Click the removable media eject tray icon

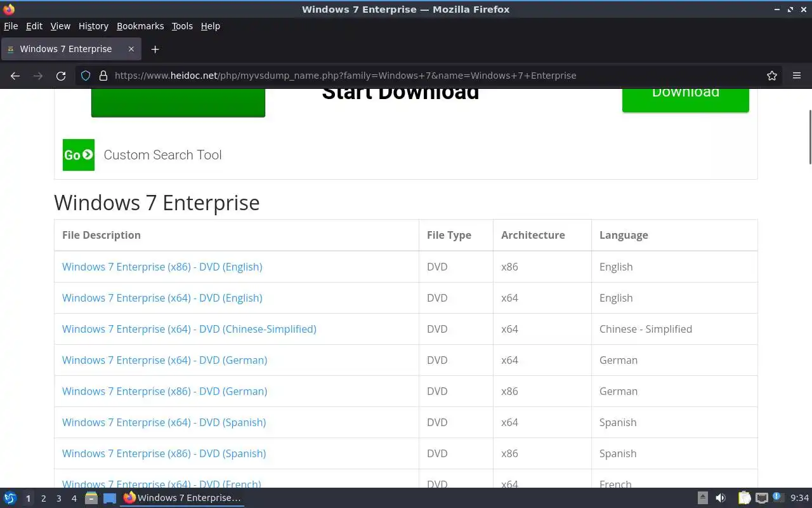pyautogui.click(x=703, y=498)
